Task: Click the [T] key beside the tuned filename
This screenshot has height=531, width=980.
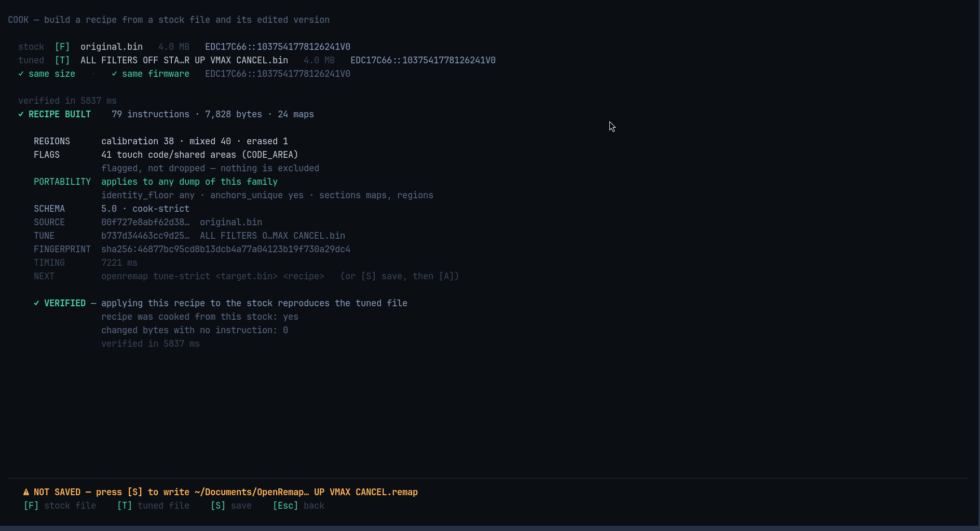Action: (62, 60)
